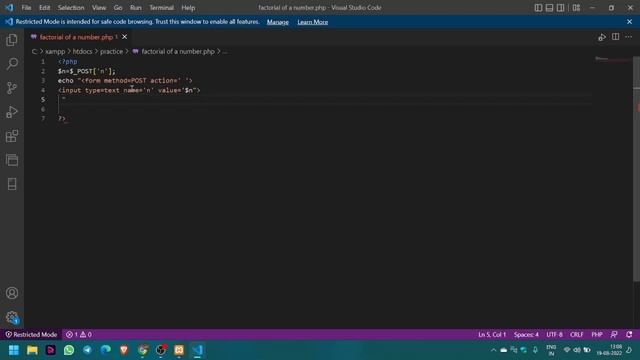Toggle the secondary side bar layout button
This screenshot has height=360, width=640.
tap(560, 8)
